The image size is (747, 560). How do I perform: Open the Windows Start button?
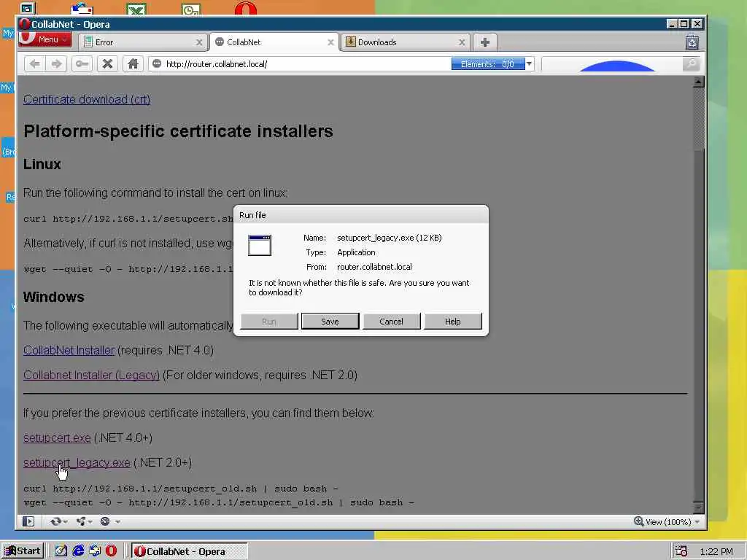click(23, 551)
